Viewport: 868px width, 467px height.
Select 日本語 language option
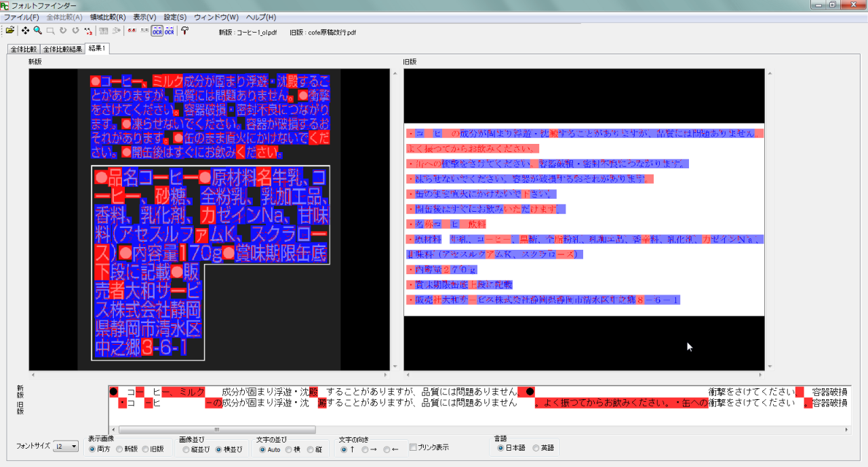coord(511,448)
